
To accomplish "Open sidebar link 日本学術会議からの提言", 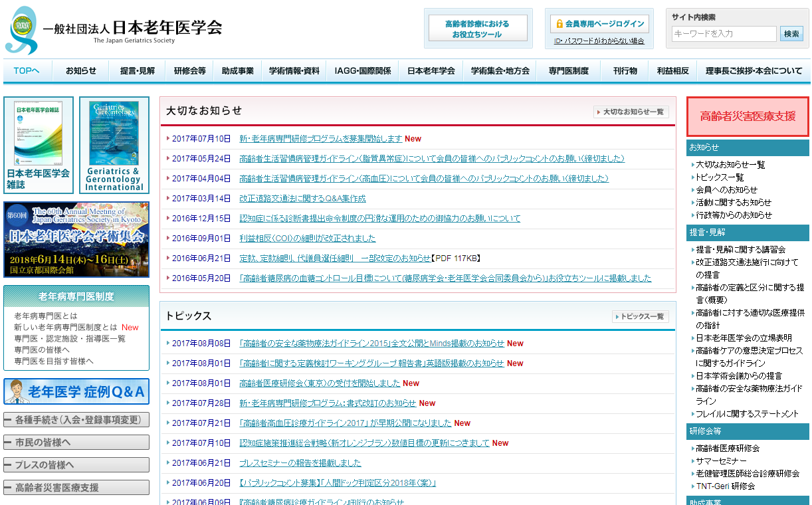I will tap(739, 375).
